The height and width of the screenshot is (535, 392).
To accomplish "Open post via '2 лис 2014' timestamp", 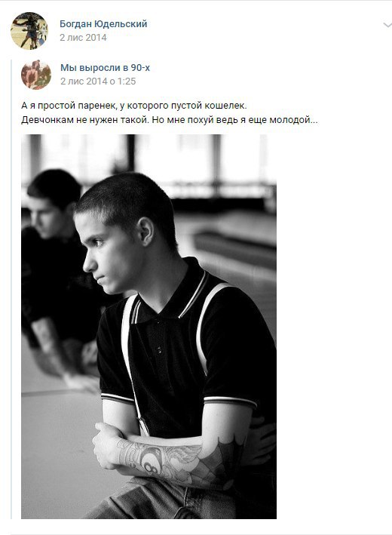I will 83,38.
